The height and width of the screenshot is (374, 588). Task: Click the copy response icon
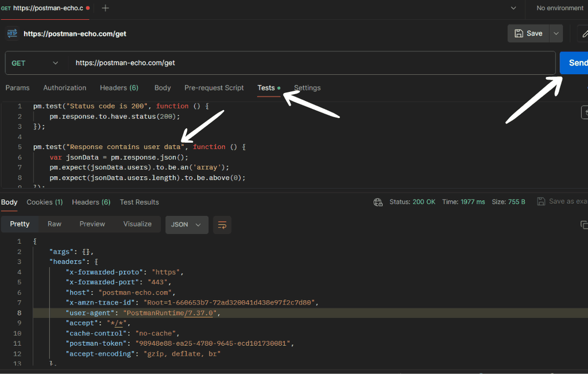click(x=583, y=225)
